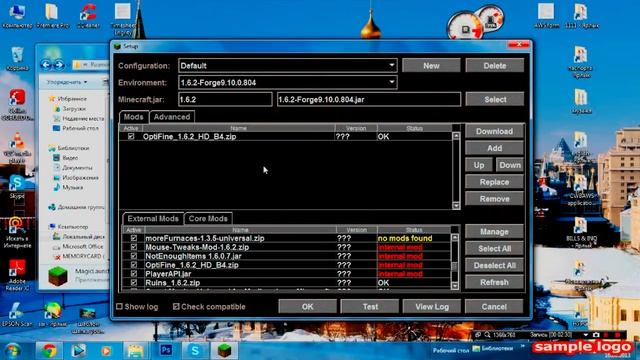Image resolution: width=640 pixels, height=360 pixels.
Task: Click down arrow of External Mods scrollbar
Action: tap(455, 286)
